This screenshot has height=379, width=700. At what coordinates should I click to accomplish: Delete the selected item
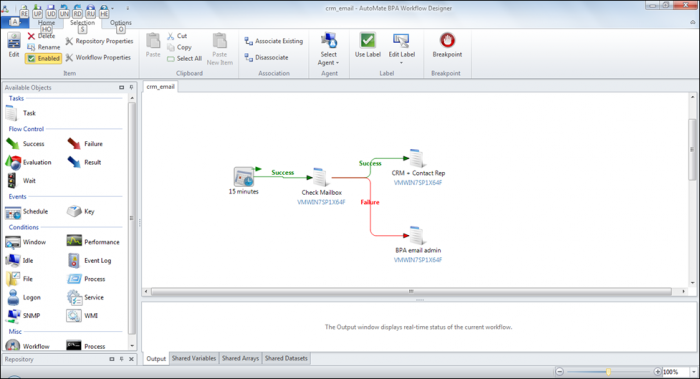(41, 36)
